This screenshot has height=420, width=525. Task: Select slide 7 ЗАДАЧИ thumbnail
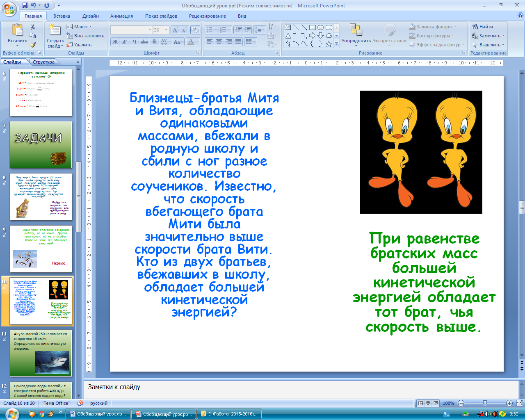click(x=41, y=144)
